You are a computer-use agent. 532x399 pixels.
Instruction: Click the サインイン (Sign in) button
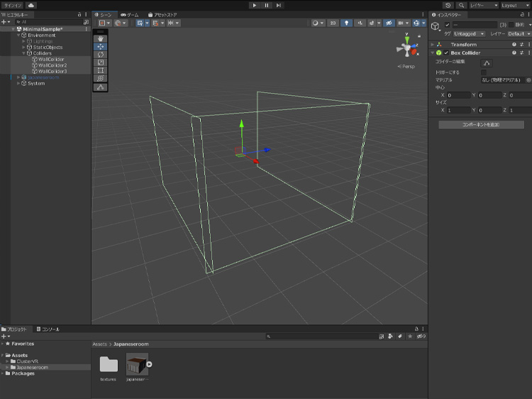point(11,5)
